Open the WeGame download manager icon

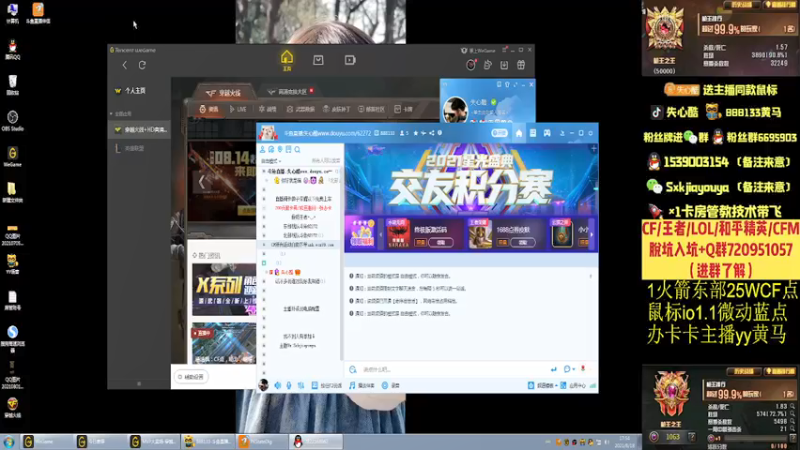click(x=504, y=65)
